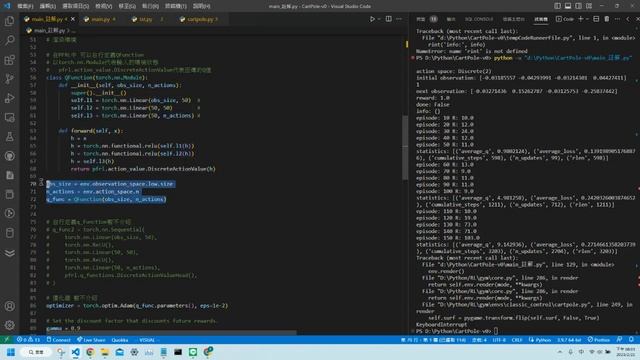
Task: Open VS Code icon on taskbar
Action: coord(76,352)
